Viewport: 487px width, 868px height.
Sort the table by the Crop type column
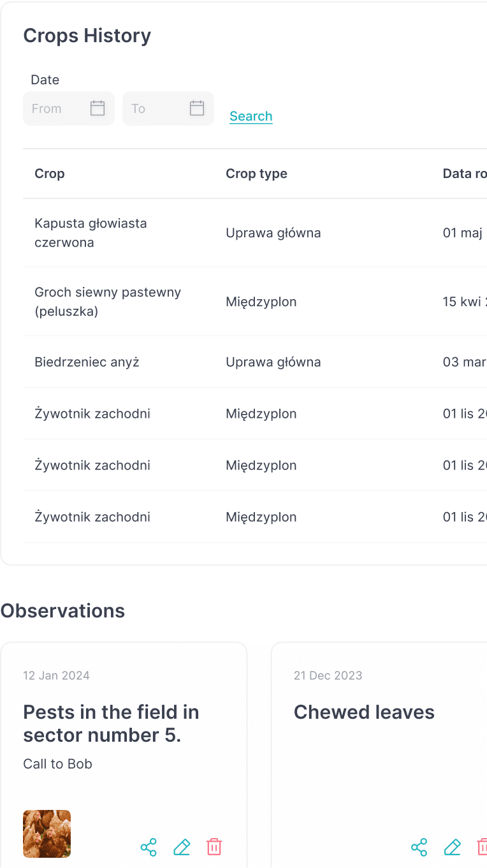click(256, 173)
